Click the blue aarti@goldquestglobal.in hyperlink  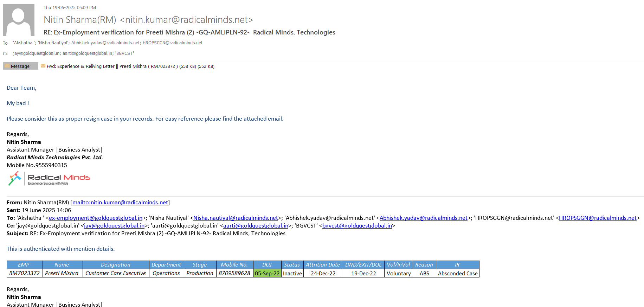pyautogui.click(x=256, y=226)
